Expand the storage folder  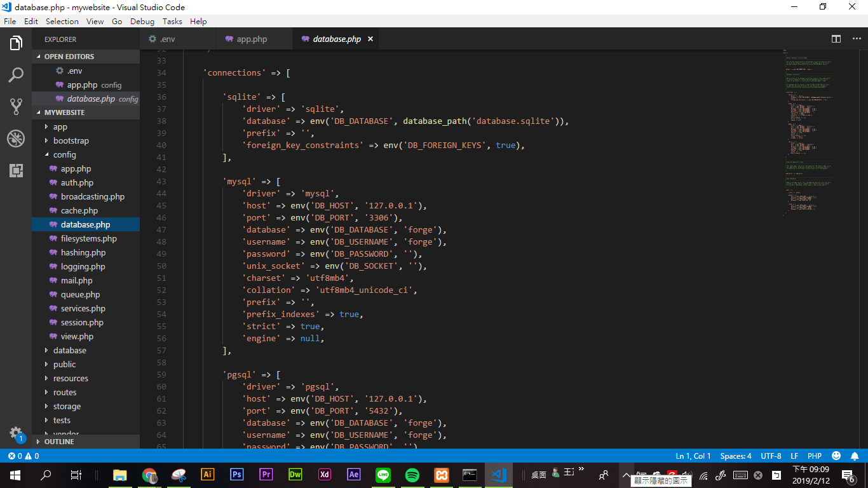[x=86, y=406]
